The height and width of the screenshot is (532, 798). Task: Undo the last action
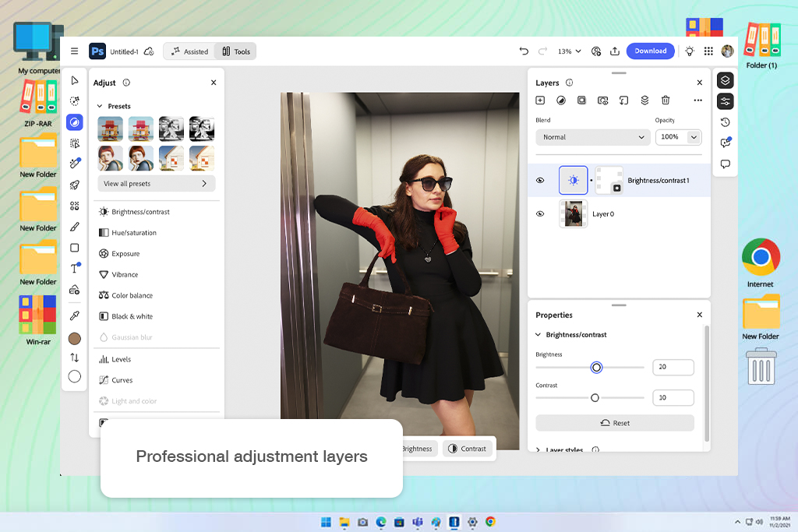[x=524, y=51]
